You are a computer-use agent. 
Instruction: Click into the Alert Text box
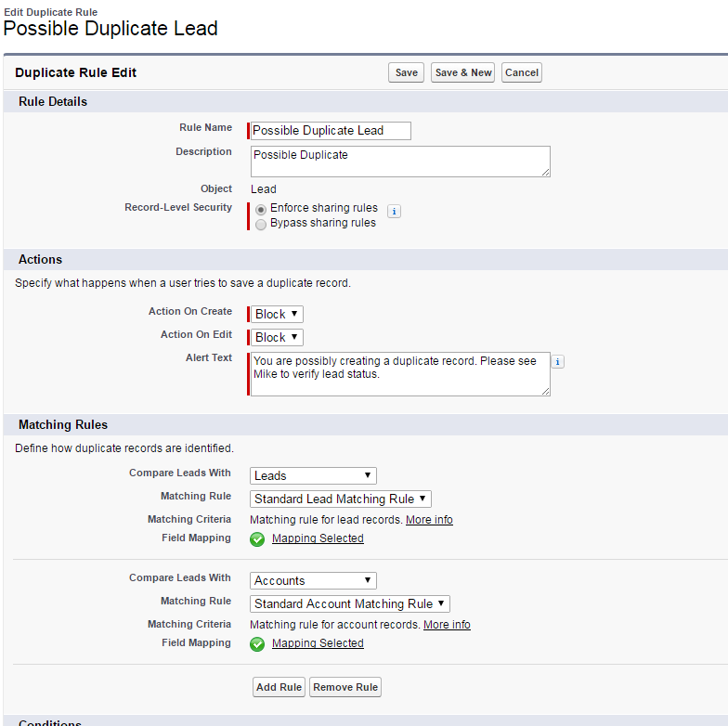[x=399, y=373]
